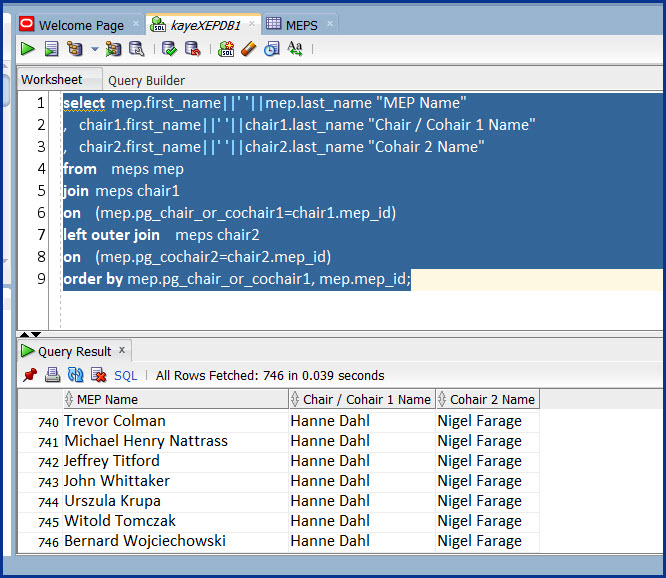This screenshot has width=666, height=578.
Task: Click the blank editor area below line 9
Action: pyautogui.click(x=361, y=310)
